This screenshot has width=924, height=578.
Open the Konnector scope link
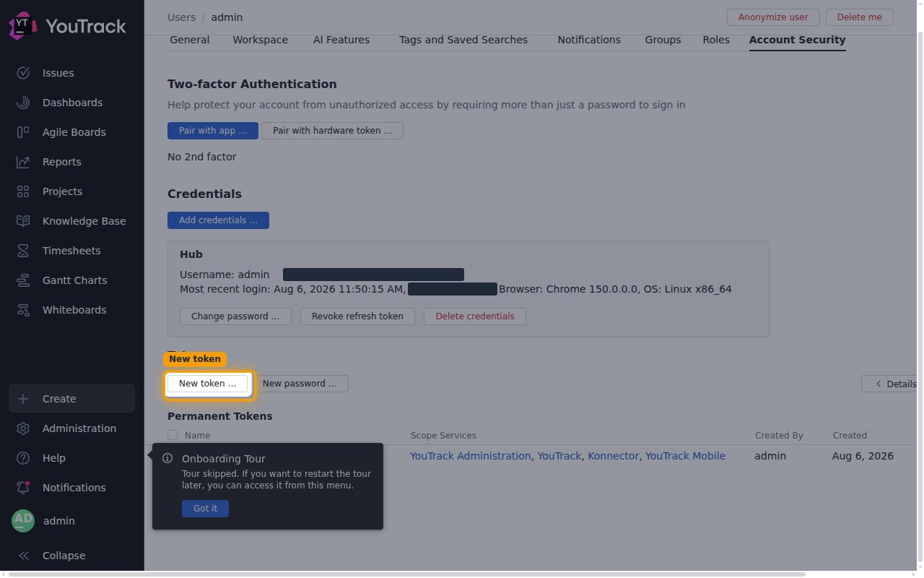click(x=614, y=456)
